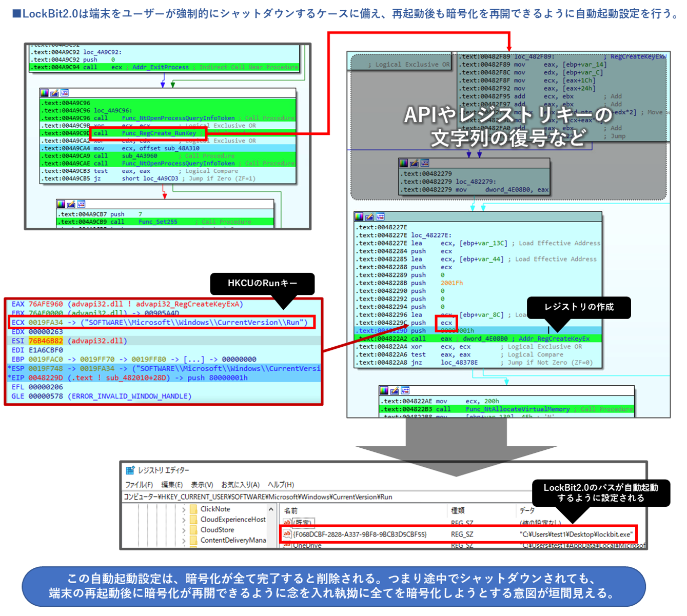The height and width of the screenshot is (616, 687).
Task: Click the string value icon beside {F068DCBF-2828-A337-9BF8-9BCB3D5CBF55}
Action: [287, 534]
